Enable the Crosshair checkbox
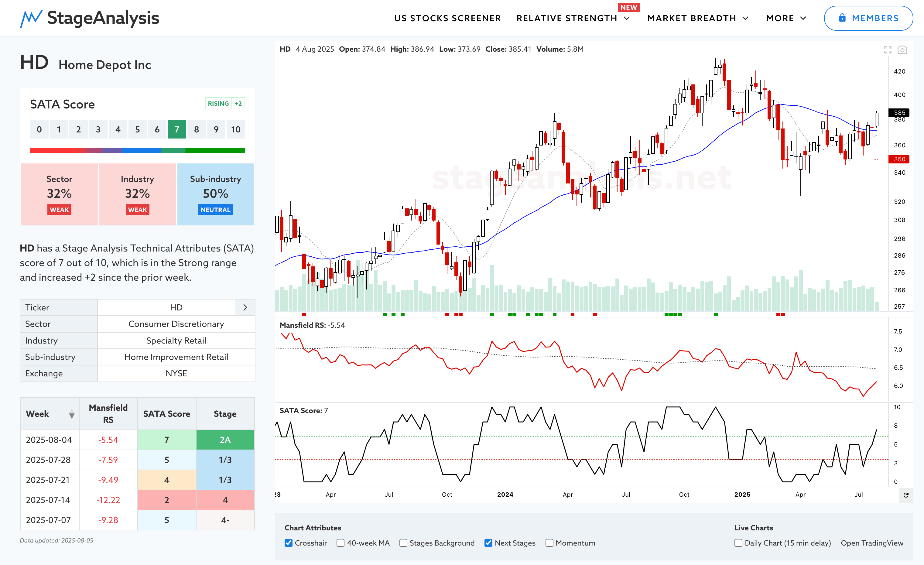Screen dimensions: 924x565 click(x=288, y=543)
